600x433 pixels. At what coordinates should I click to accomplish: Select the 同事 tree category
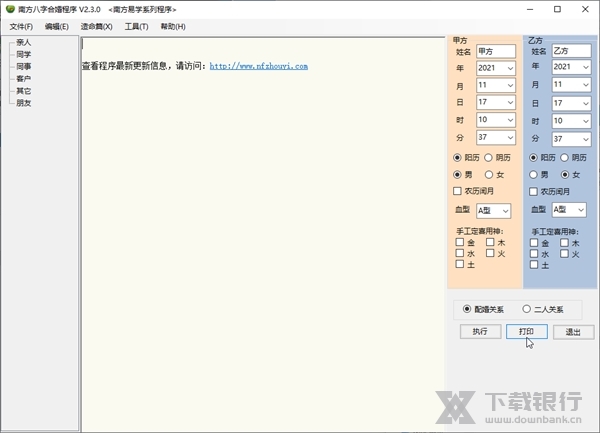[x=23, y=67]
